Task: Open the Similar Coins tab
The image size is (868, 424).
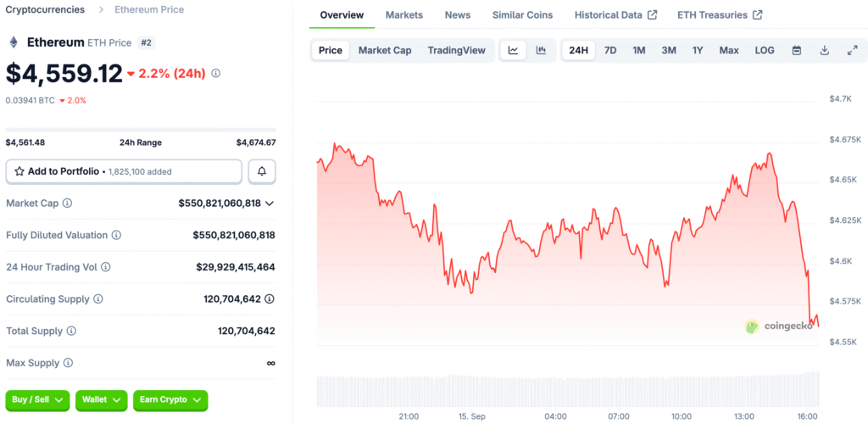Action: (x=522, y=15)
